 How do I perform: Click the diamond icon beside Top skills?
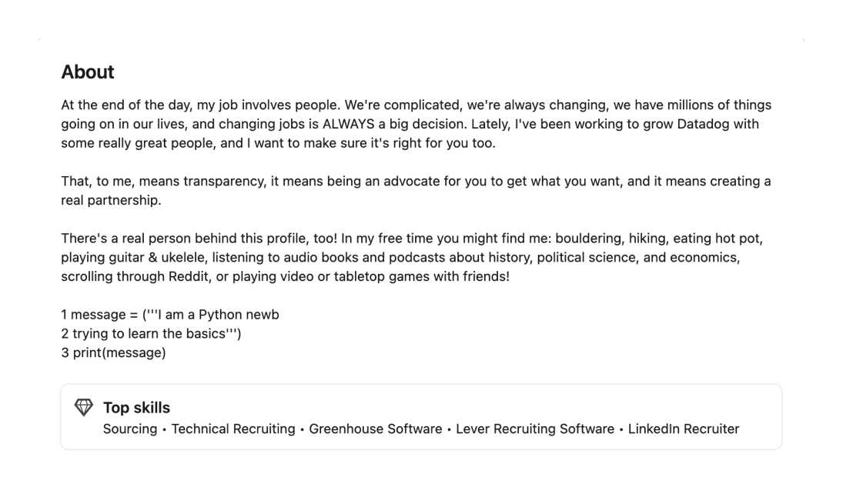click(83, 408)
